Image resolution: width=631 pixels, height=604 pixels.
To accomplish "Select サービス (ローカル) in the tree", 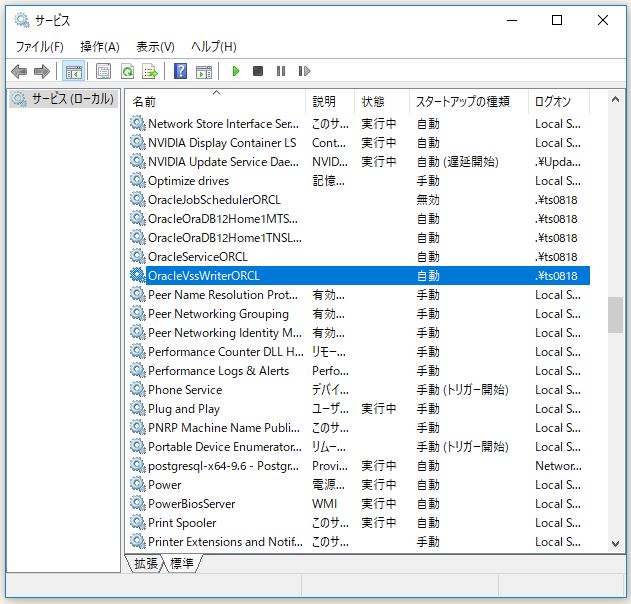I will [64, 99].
